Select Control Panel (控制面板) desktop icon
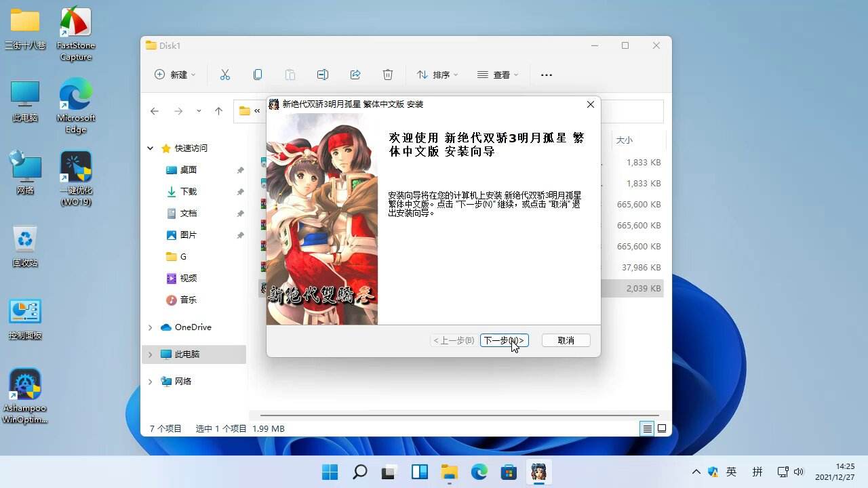 point(25,319)
